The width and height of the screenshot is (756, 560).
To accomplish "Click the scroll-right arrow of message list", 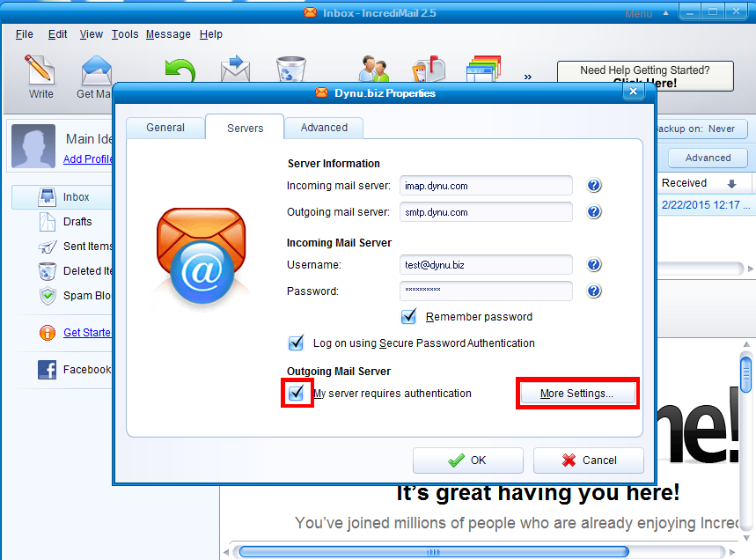I will point(751,269).
